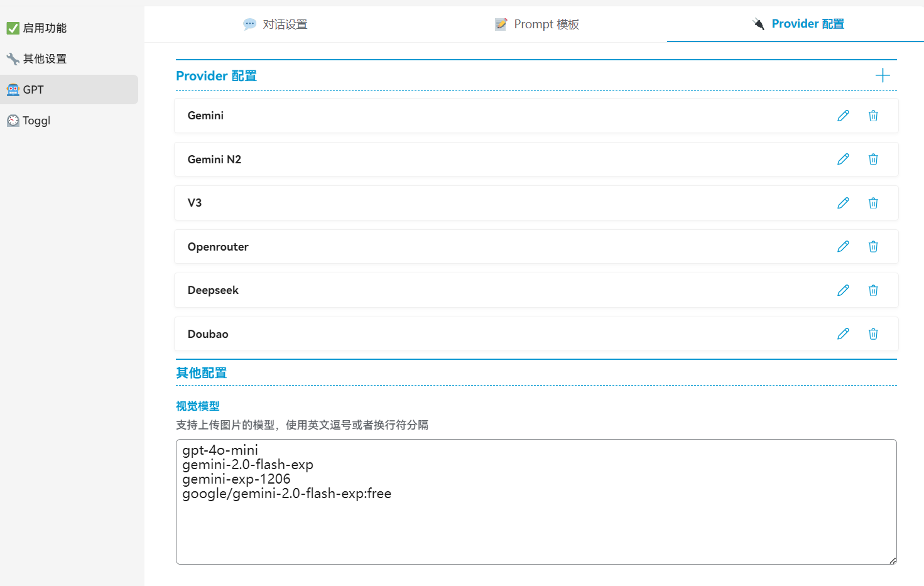Select the Provider 配置 tab
Viewport: 924px width, 586px height.
tap(798, 24)
